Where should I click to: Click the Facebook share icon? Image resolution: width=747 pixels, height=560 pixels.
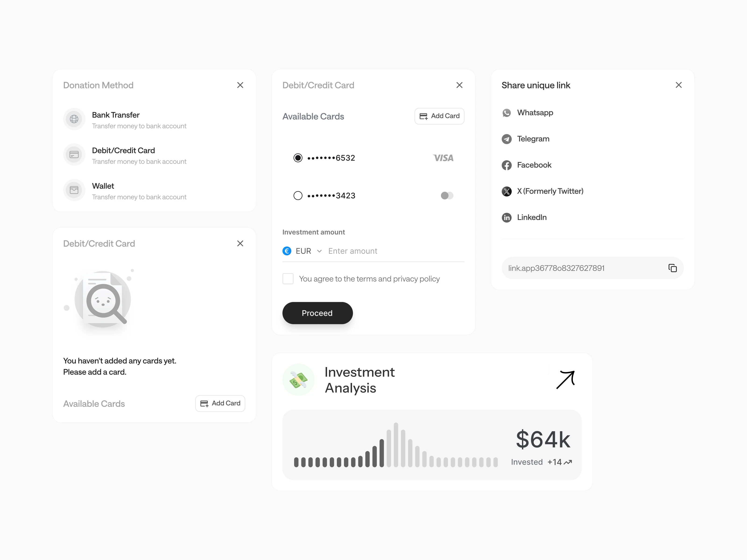tap(506, 165)
